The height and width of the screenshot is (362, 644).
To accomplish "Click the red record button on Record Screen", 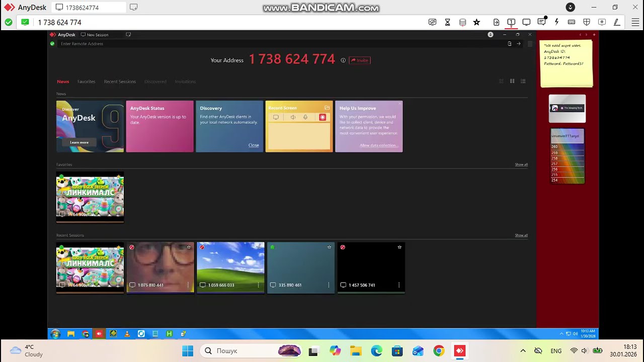I will (323, 117).
